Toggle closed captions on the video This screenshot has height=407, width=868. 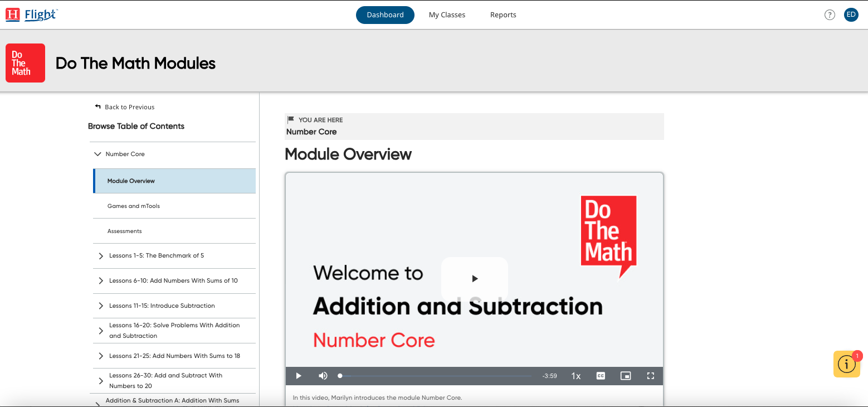coord(601,376)
